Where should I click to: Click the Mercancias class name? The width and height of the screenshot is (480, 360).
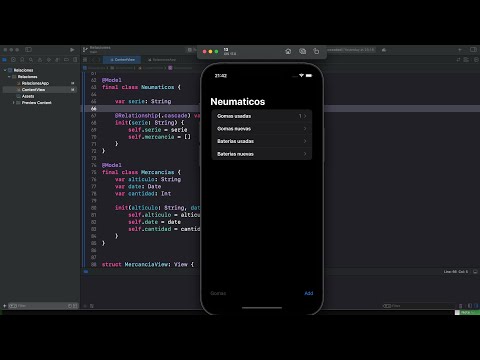coord(157,172)
